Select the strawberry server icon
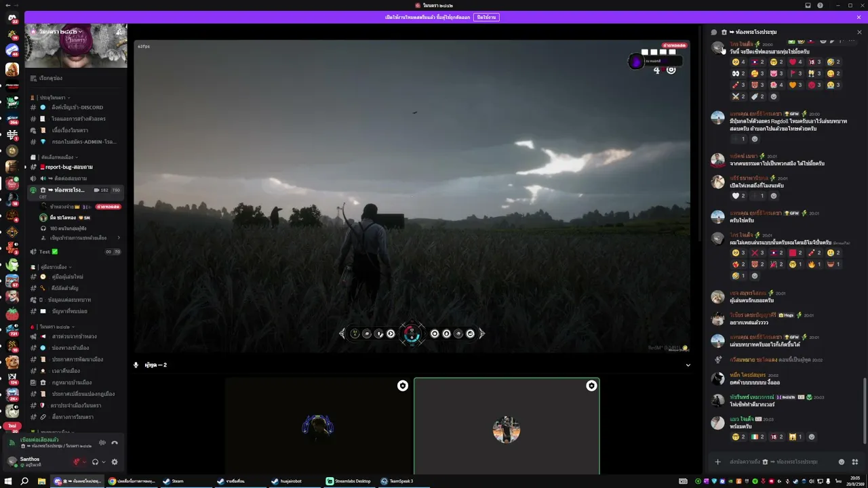The width and height of the screenshot is (868, 488). [x=12, y=313]
